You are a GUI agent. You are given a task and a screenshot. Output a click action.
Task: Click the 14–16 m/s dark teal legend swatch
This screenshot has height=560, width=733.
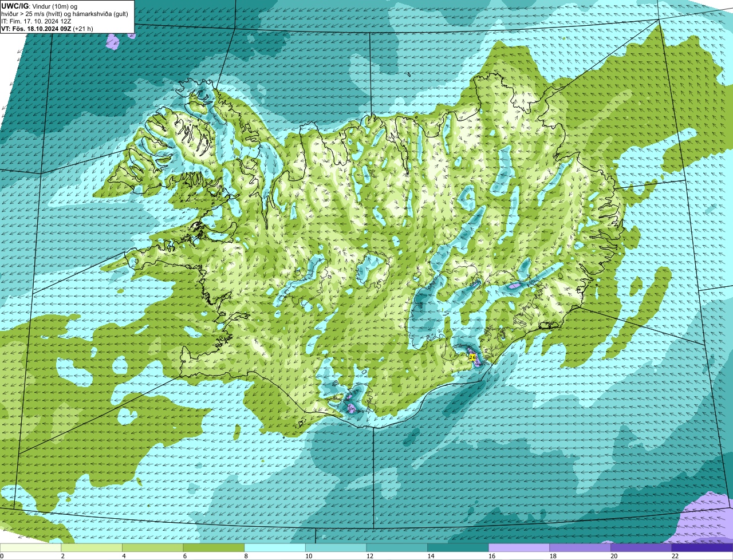click(458, 547)
